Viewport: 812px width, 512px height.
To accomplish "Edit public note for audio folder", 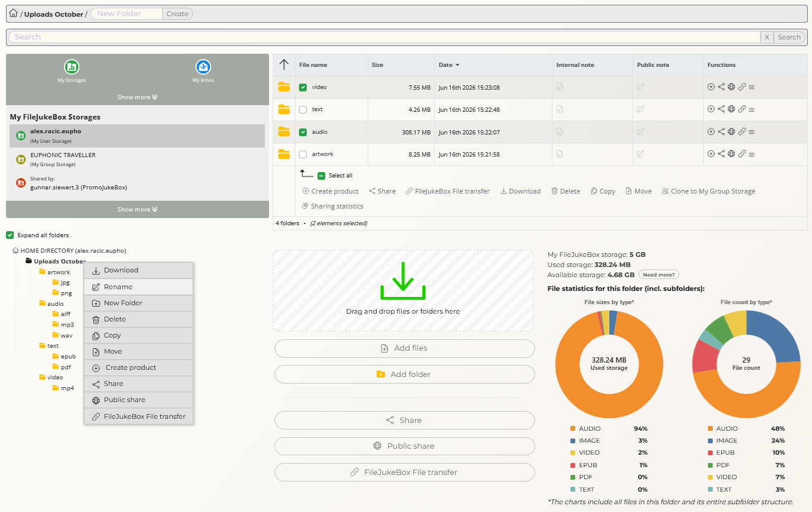I will coord(640,132).
